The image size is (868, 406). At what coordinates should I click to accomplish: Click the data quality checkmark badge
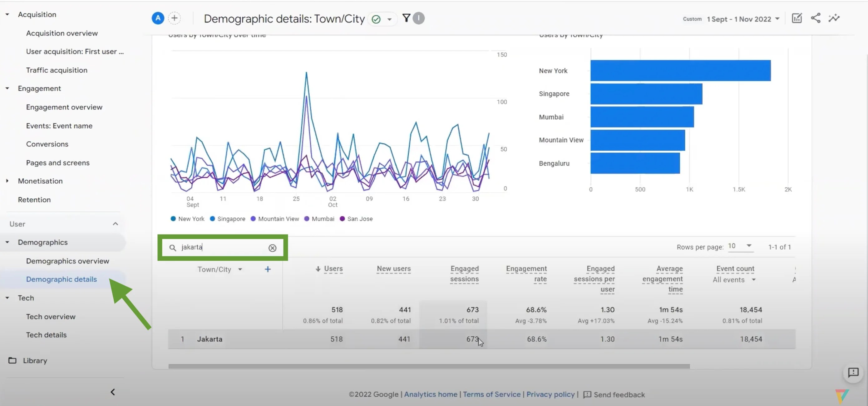tap(376, 19)
